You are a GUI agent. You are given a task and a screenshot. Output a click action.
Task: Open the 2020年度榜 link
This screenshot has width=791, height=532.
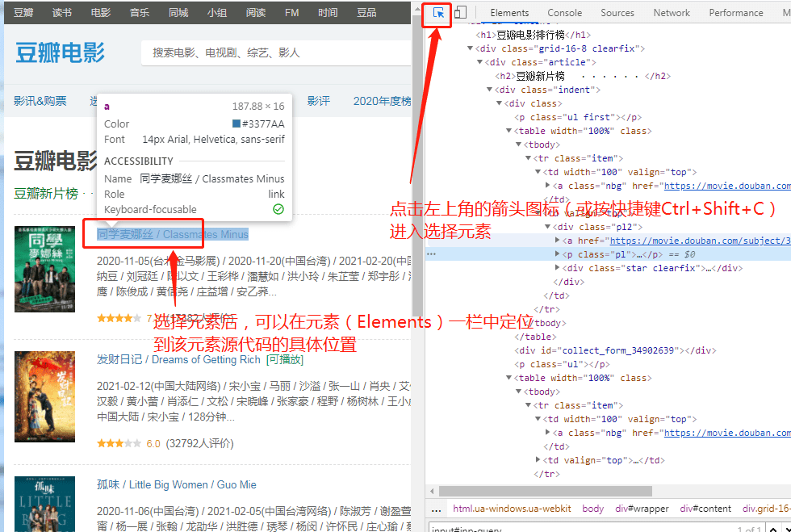pyautogui.click(x=382, y=101)
